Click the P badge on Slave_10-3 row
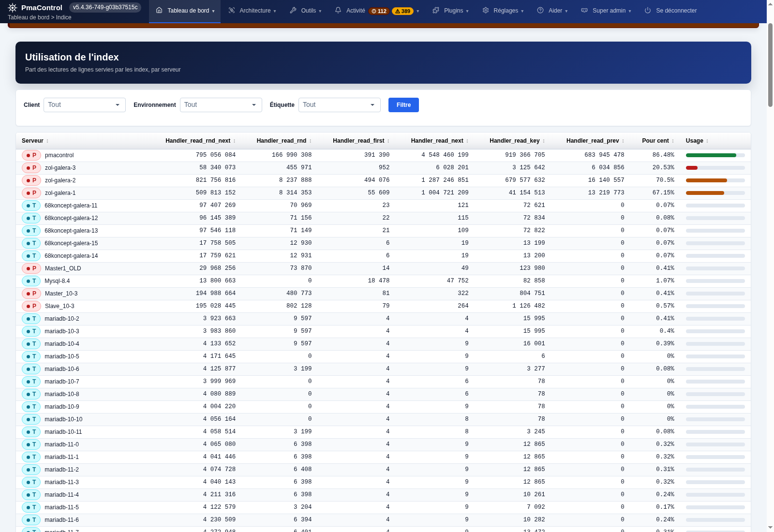This screenshot has height=532, width=774. (31, 306)
